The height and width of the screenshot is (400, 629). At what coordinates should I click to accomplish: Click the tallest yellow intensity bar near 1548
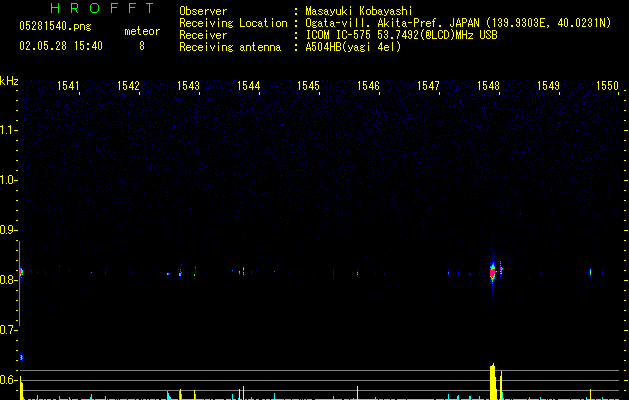pyautogui.click(x=493, y=382)
